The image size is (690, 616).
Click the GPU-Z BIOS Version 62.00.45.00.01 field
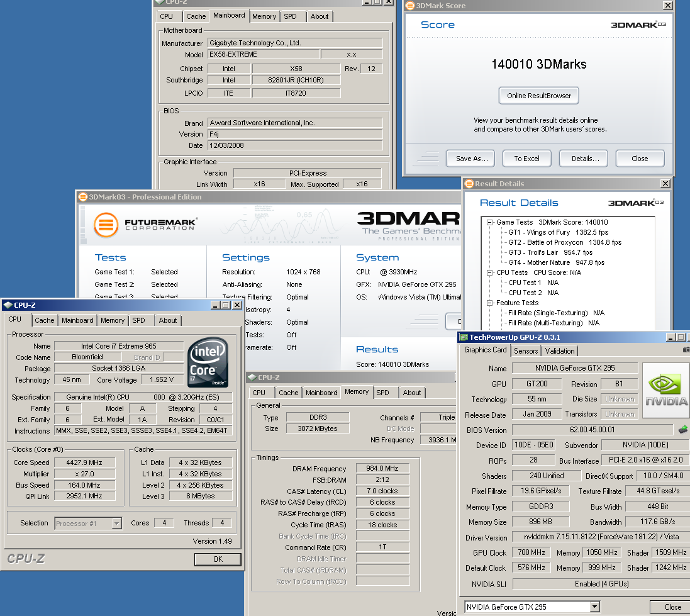593,430
